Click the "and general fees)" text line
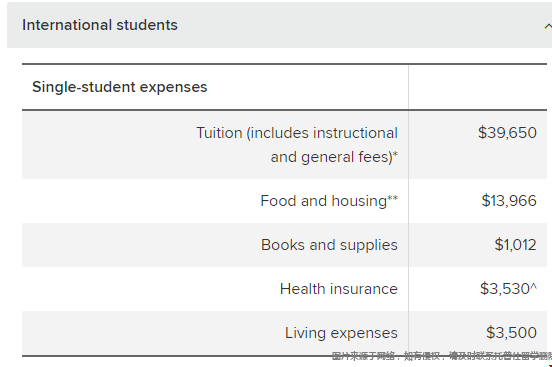552x367 pixels. (334, 157)
